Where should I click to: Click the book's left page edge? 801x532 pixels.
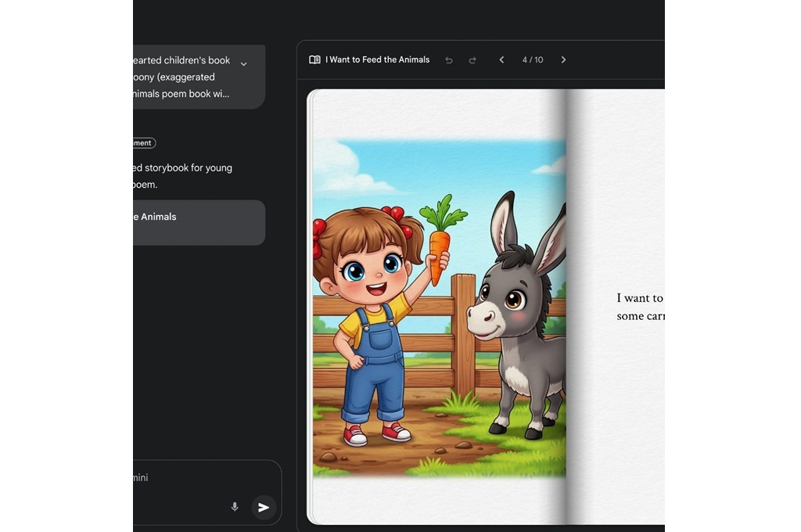tap(310, 307)
